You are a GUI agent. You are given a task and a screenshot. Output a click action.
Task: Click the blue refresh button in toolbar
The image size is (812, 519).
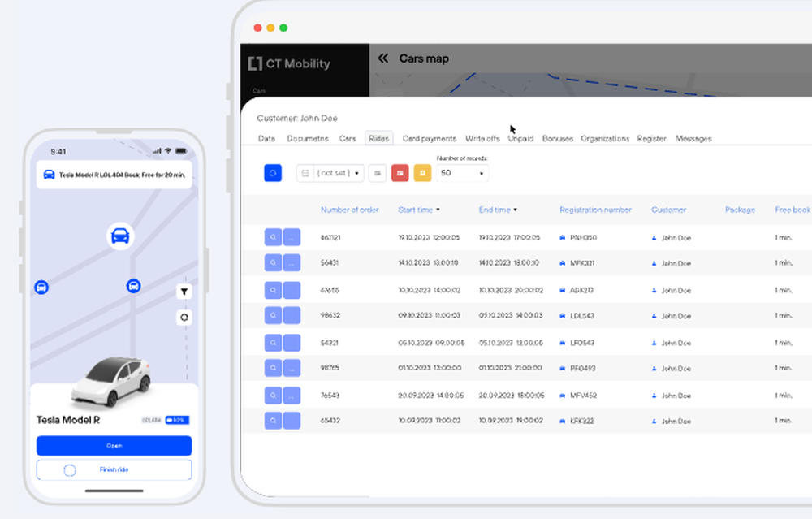(x=273, y=173)
